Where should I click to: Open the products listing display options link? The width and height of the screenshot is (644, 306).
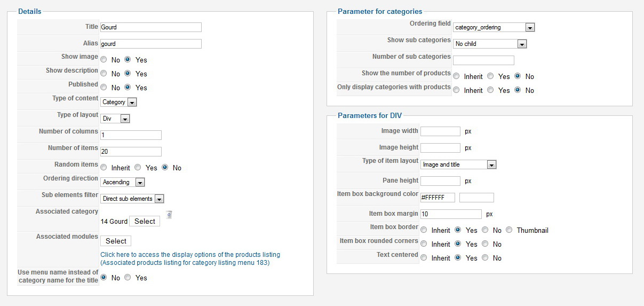[190, 258]
